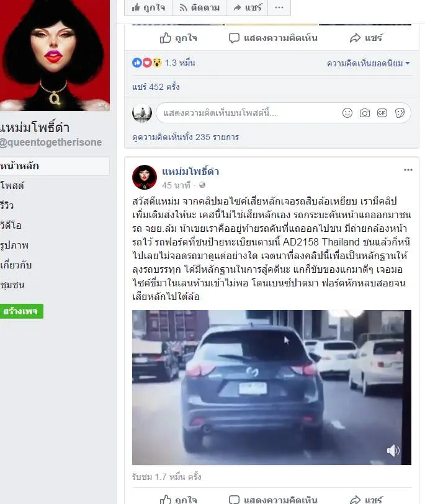425x504 pixels.
Task: Open the GIF picker in comment box
Action: (382, 113)
